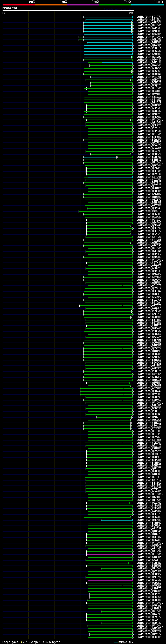Viewport: 166px width, 644px height.
Task: Select the UniRef100_B6QE73 label
Action: pyautogui.click(x=149, y=86)
